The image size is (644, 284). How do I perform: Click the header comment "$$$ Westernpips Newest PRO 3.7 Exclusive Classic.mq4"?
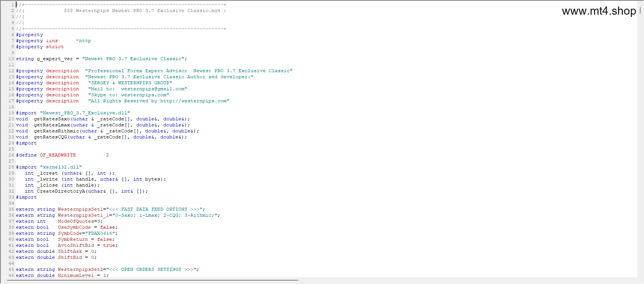pyautogui.click(x=142, y=11)
